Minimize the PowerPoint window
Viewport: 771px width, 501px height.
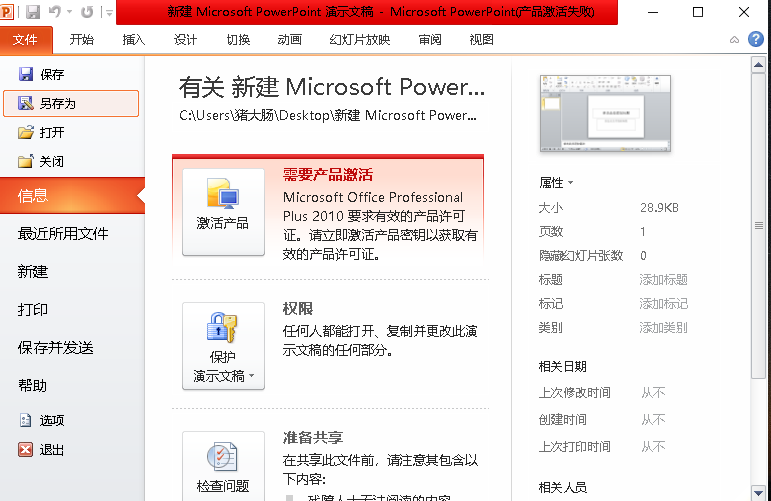pos(652,12)
